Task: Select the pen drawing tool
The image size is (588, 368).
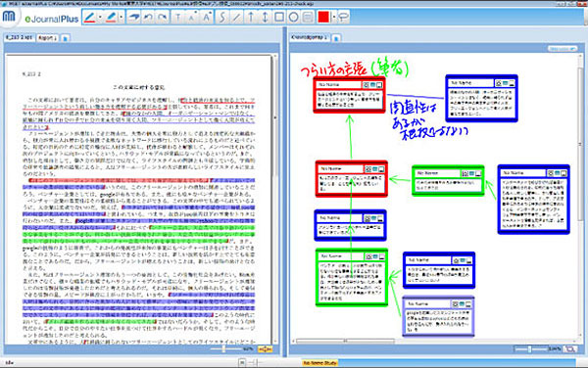Action: tap(89, 18)
